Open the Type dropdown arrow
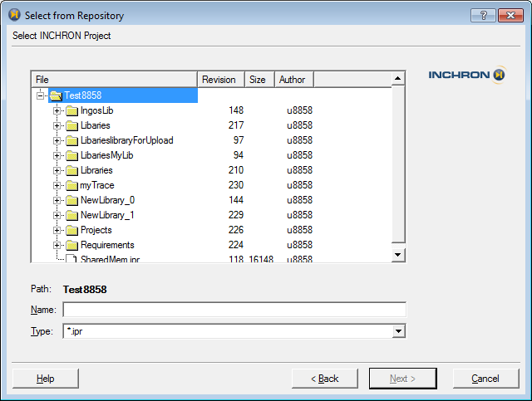Viewport: 532px width, 401px height. (x=399, y=331)
